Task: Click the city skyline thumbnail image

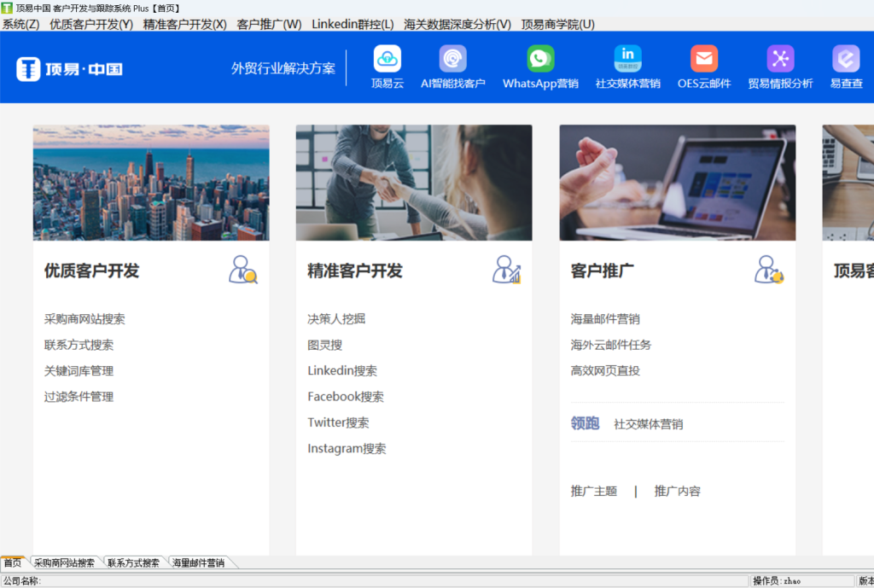Action: pos(151,183)
